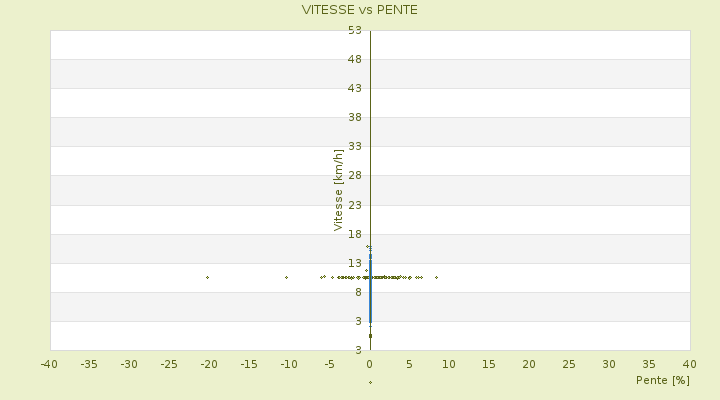Viewport: 720px width, 400px height.
Task: Click the 40 label on the horizontal axis
Action: [689, 363]
